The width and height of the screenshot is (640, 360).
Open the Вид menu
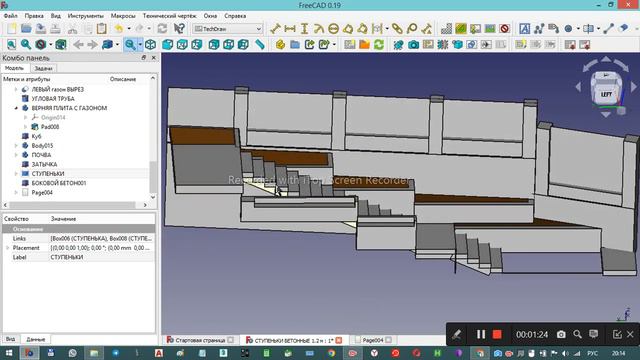(56, 16)
